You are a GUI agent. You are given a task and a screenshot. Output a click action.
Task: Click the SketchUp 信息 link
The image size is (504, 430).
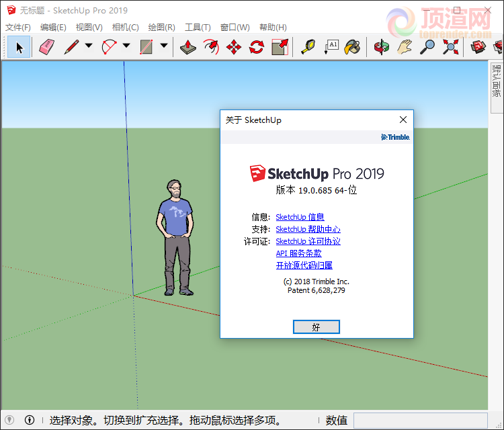(x=300, y=217)
